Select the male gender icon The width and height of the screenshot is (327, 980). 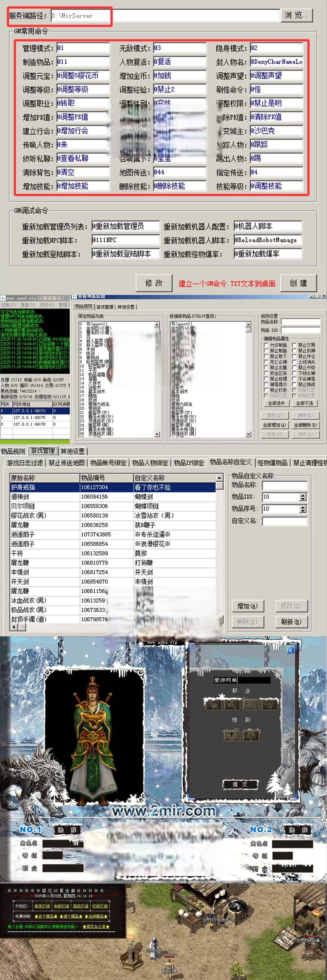tap(232, 735)
